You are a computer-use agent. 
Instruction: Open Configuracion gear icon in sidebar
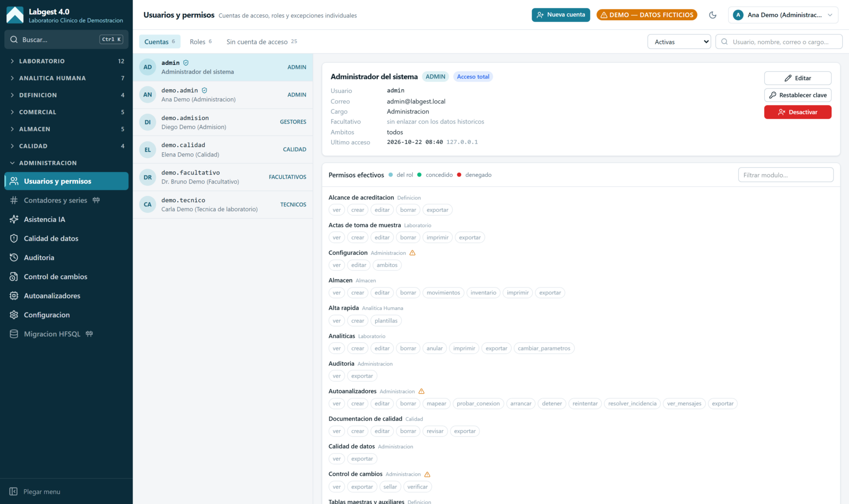[x=14, y=315]
